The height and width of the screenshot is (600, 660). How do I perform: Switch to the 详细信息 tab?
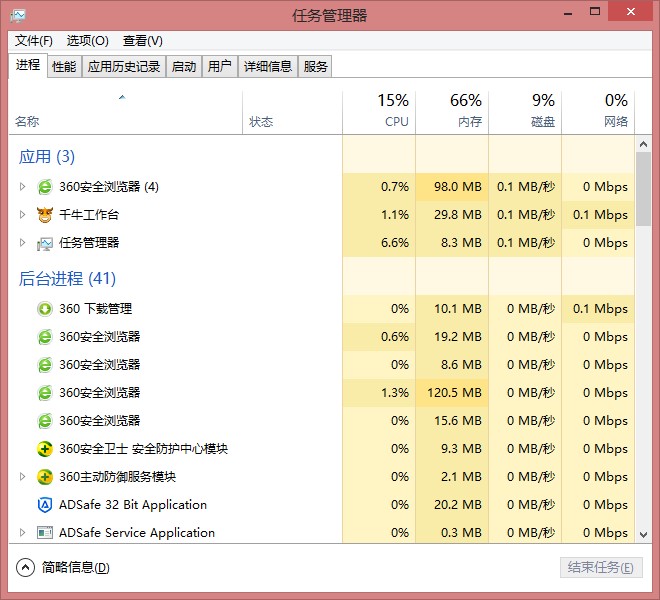268,67
